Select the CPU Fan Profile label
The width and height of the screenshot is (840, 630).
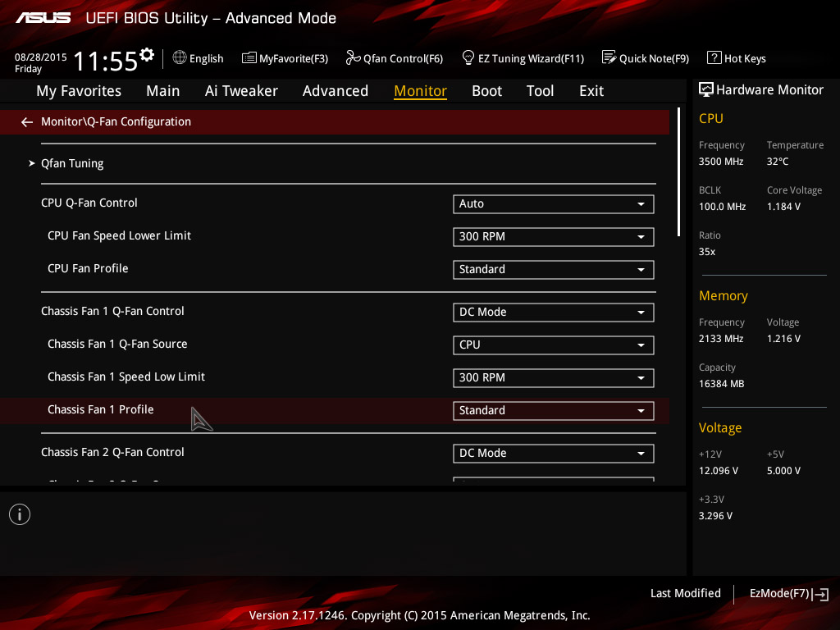pyautogui.click(x=88, y=268)
